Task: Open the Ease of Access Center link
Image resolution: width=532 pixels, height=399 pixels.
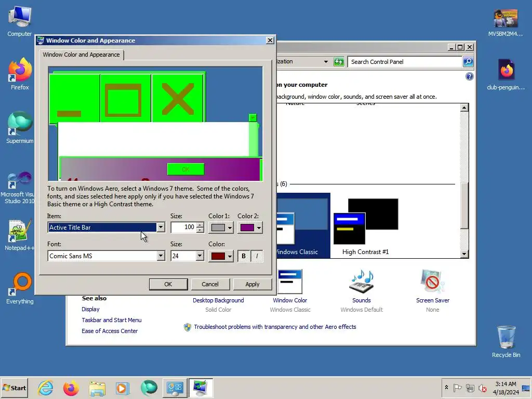Action: click(x=110, y=331)
